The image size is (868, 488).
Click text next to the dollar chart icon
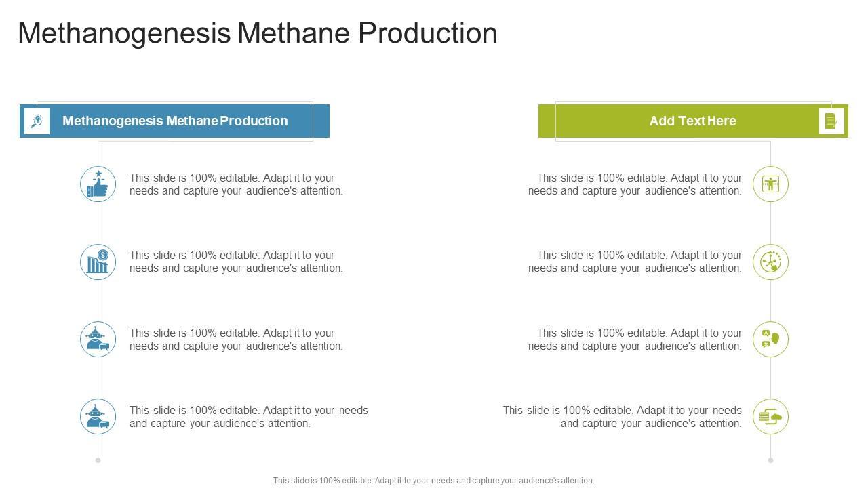pos(236,262)
